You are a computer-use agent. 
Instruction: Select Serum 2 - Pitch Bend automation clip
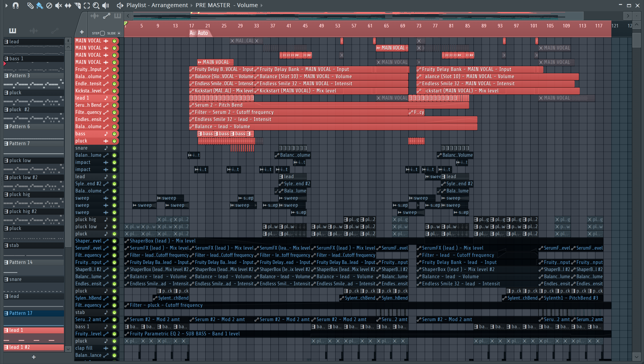pyautogui.click(x=329, y=105)
